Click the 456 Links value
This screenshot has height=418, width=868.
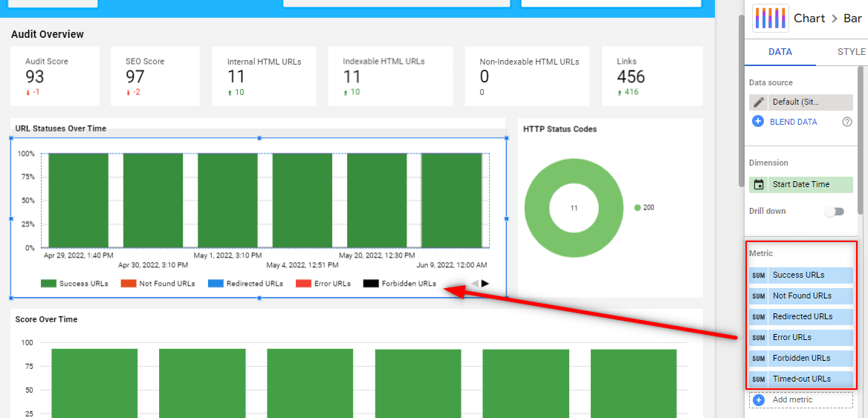tap(631, 77)
